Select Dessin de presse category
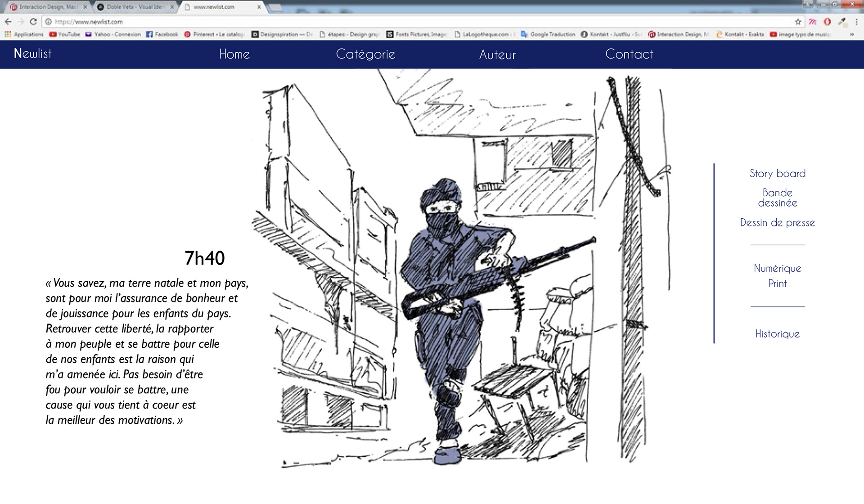This screenshot has width=864, height=504. pos(777,223)
